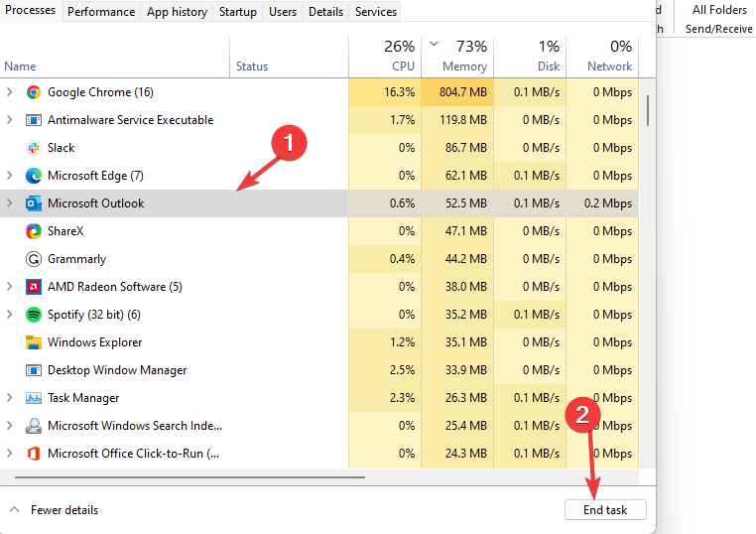The height and width of the screenshot is (534, 756).
Task: Click the Slack process icon
Action: (34, 148)
